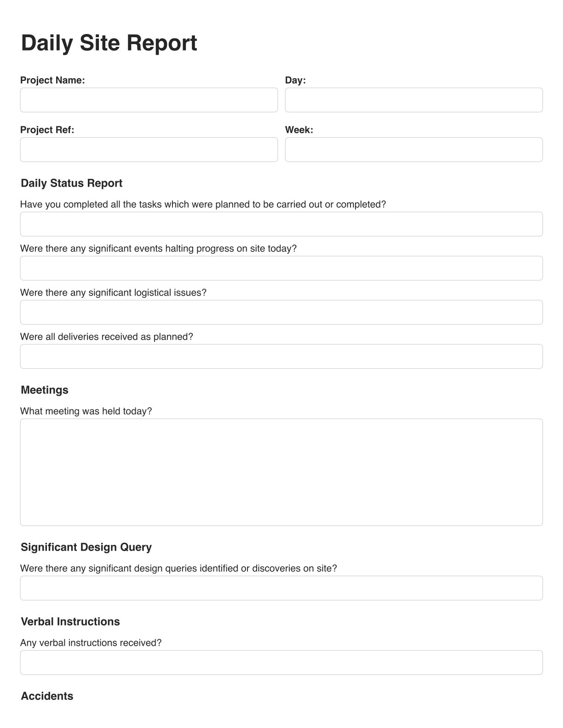
Task: Click the Daily Status Report heading
Action: pyautogui.click(x=72, y=183)
